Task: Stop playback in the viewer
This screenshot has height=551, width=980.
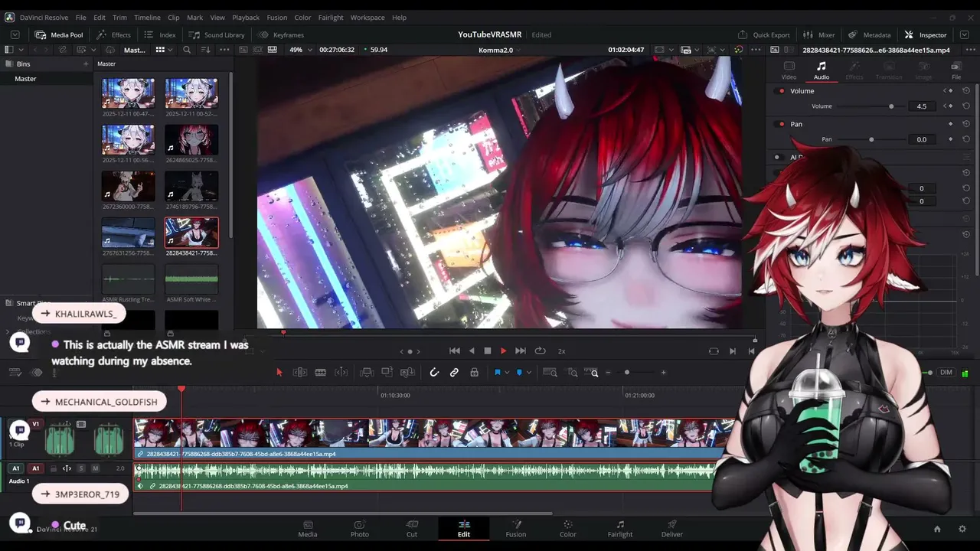Action: (488, 350)
